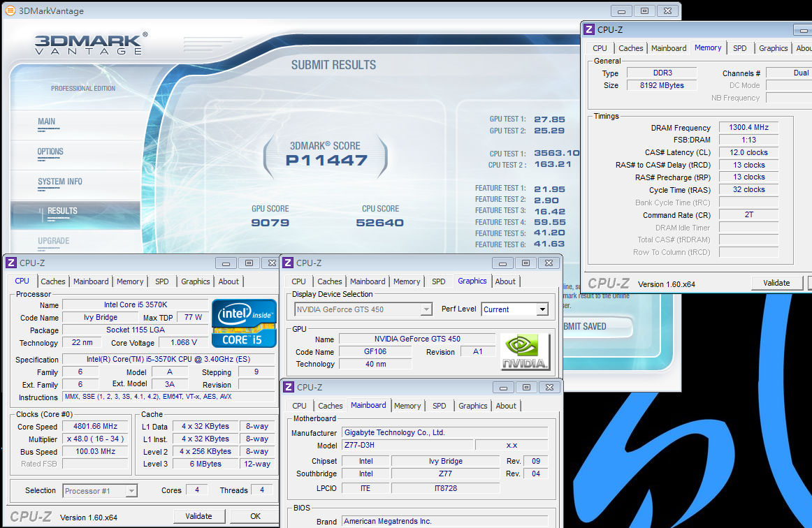Screen dimensions: 812x528
Task: Minimize the CPU-Z Mainboard window
Action: tap(503, 387)
